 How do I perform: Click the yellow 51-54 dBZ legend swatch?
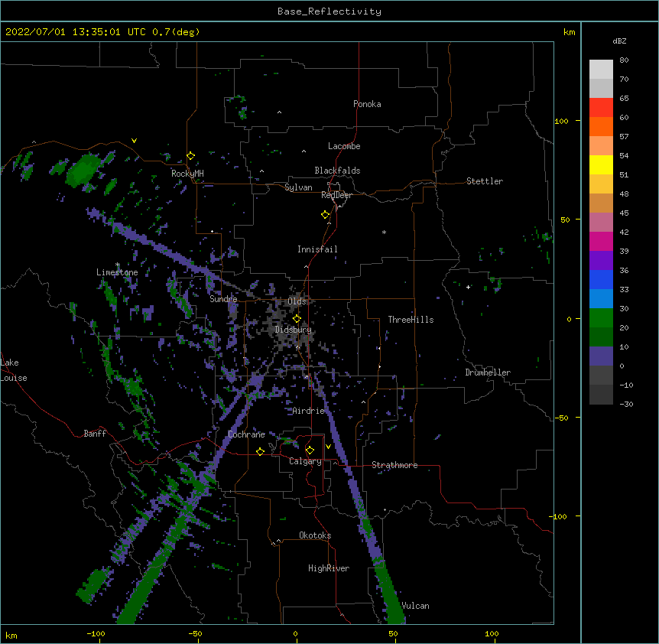pos(601,164)
